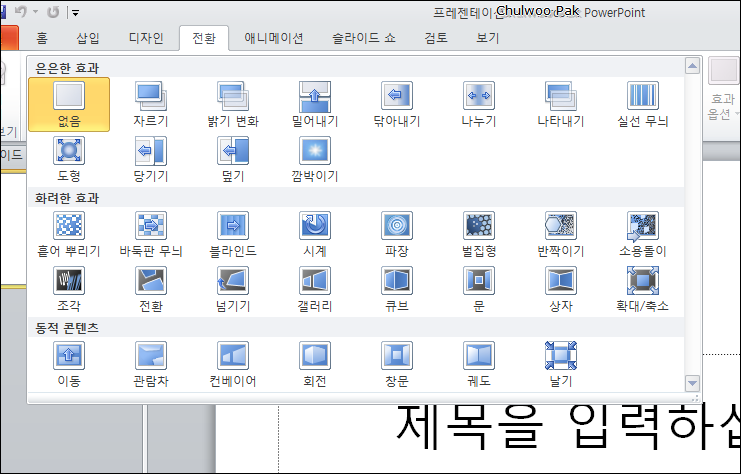Open the 효과 옵션 dropdown
Viewport: 741px width, 474px height.
tap(721, 106)
